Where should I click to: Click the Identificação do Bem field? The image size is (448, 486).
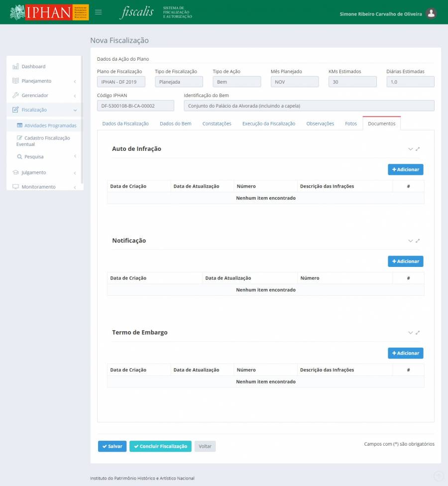point(309,106)
